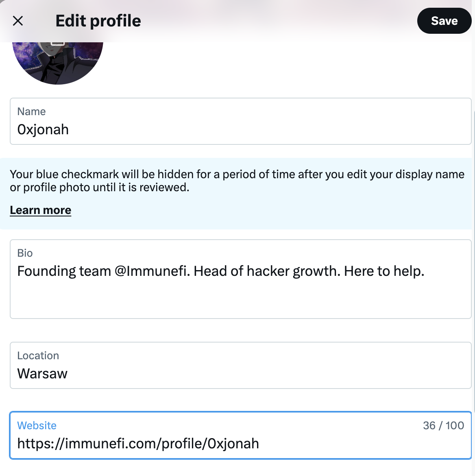Click the @Immunefi mention in the bio
Viewport: 475px width, 476px height.
pos(153,271)
